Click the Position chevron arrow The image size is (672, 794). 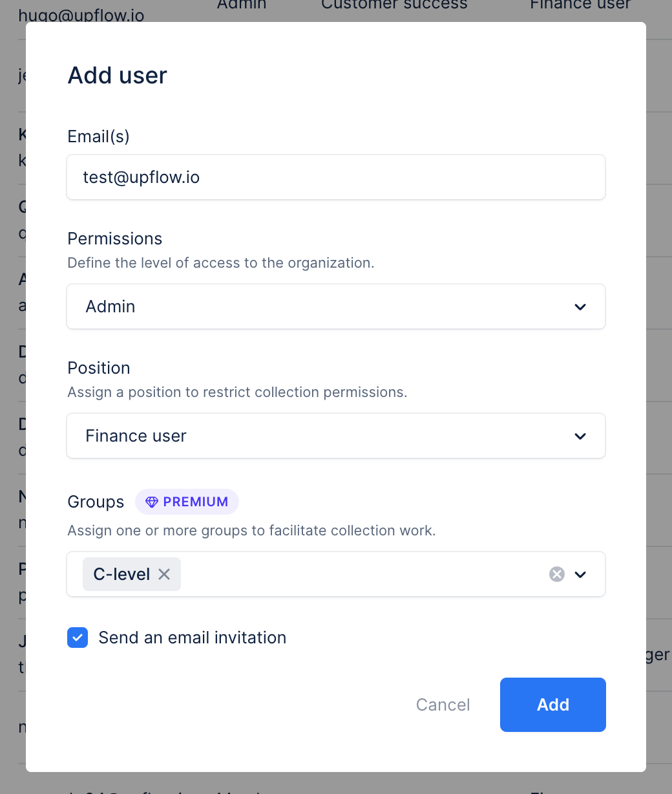[580, 436]
